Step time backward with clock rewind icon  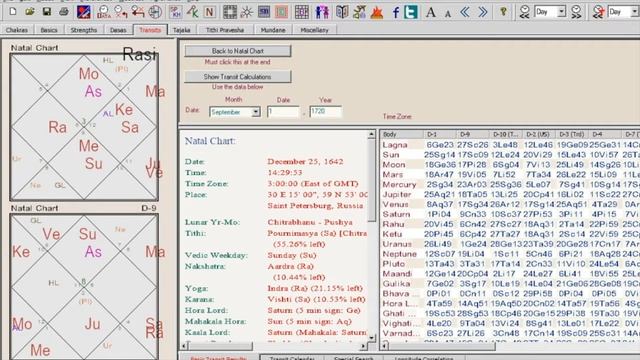[x=524, y=12]
